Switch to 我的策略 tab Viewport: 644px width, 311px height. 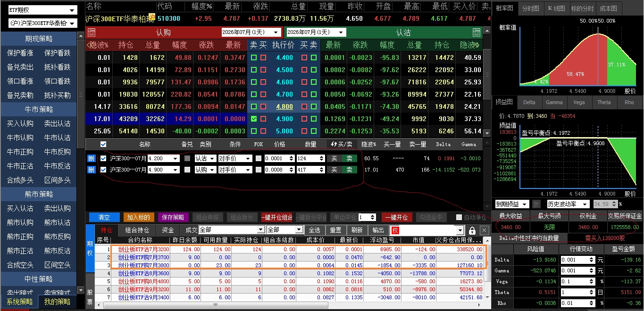click(x=57, y=302)
